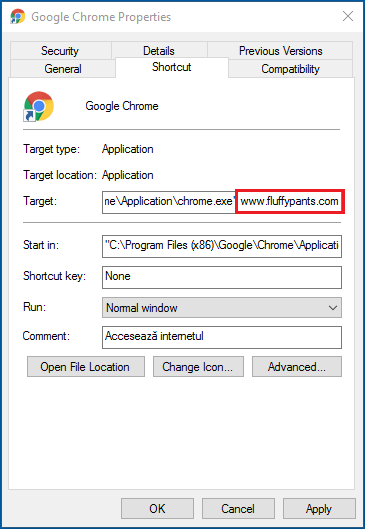Switch to the Security tab
This screenshot has width=365, height=529.
click(60, 51)
